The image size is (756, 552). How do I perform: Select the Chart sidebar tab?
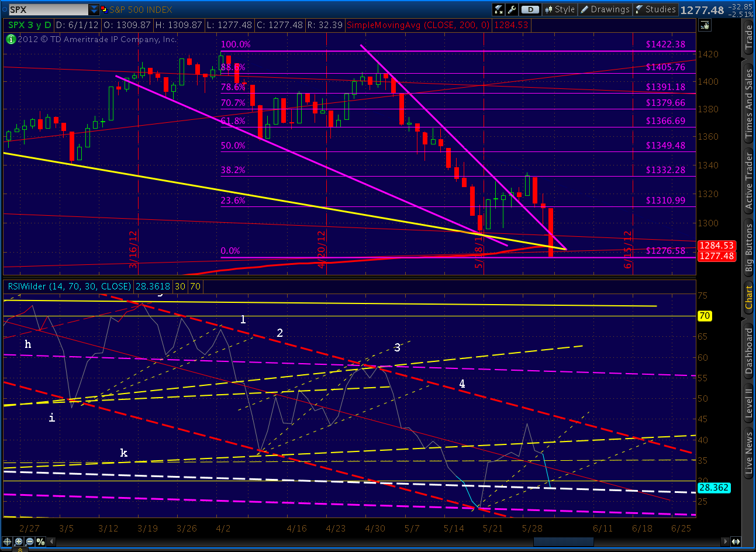[x=748, y=298]
